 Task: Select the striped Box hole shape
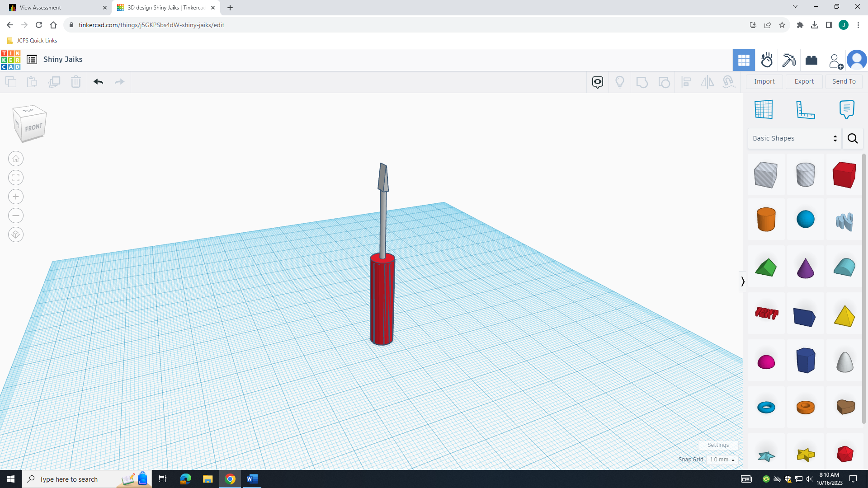tap(766, 175)
